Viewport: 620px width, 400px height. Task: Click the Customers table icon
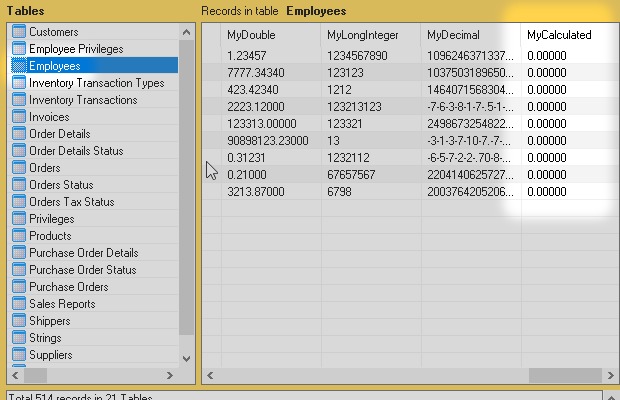click(x=18, y=32)
